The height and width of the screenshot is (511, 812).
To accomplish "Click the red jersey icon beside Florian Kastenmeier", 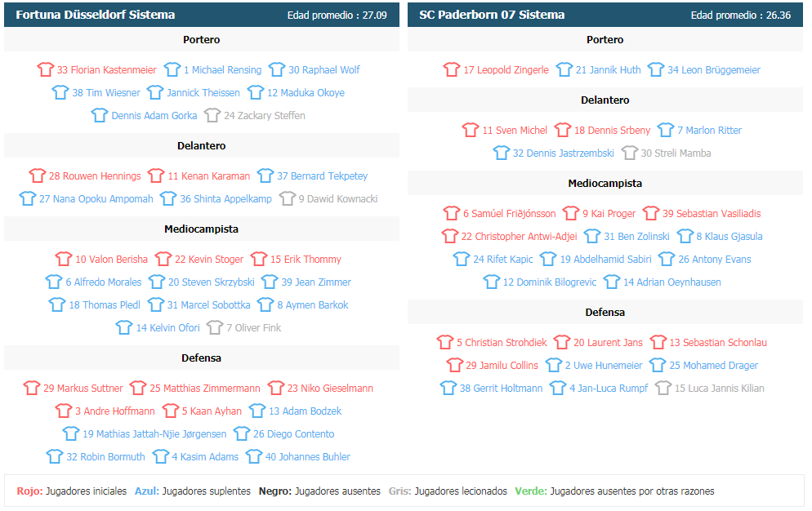I will (x=46, y=69).
